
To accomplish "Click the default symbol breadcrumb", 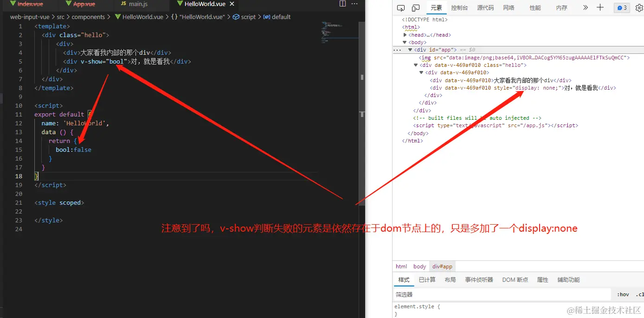I will click(277, 17).
